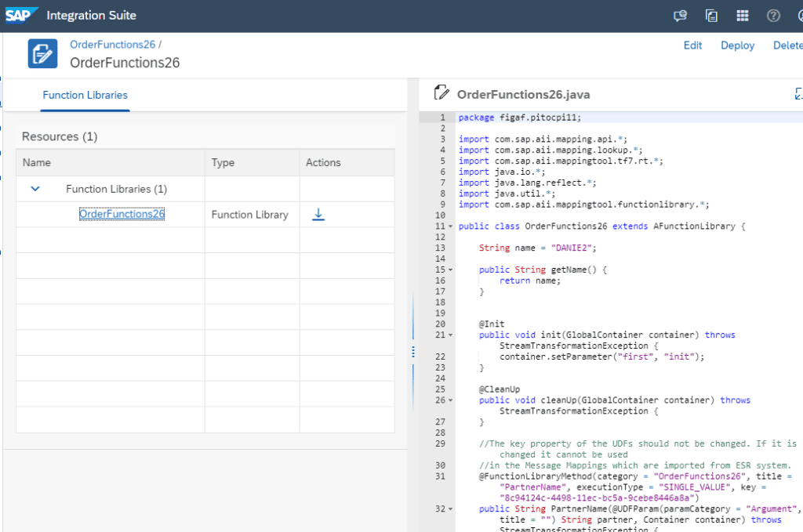
Task: Click the Function Library type cell
Action: coord(250,215)
